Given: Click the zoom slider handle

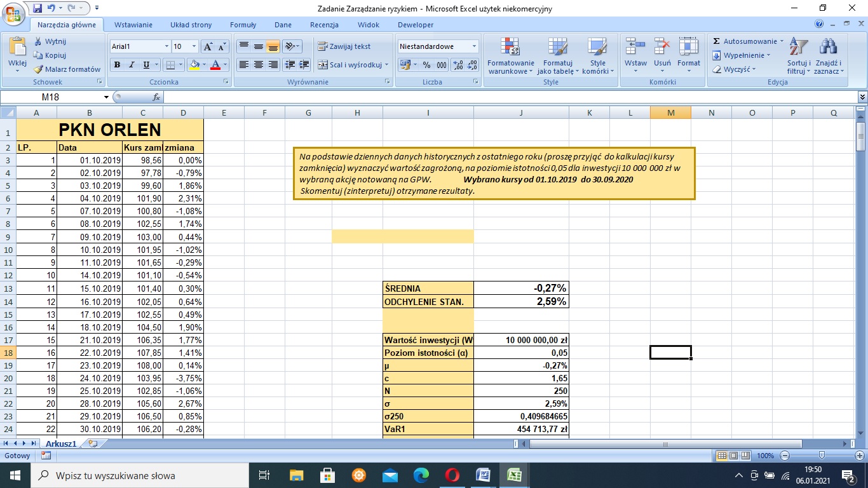Looking at the screenshot, I should [822, 456].
